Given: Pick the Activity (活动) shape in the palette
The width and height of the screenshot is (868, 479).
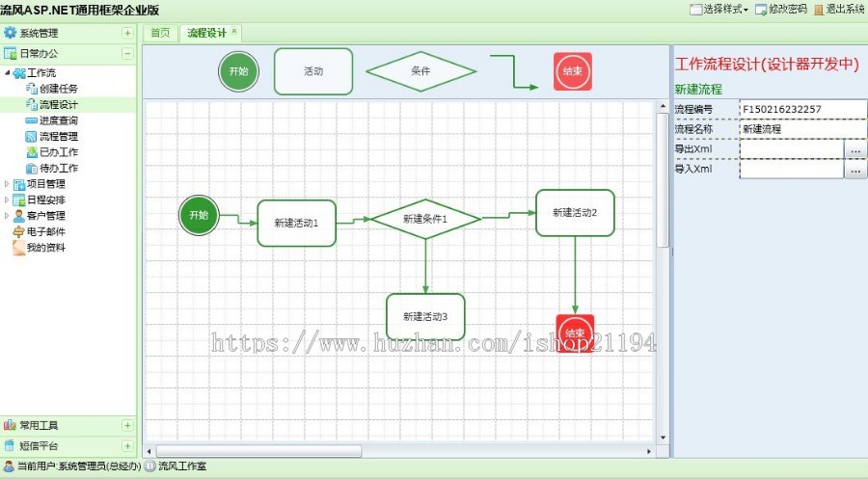Looking at the screenshot, I should 313,71.
